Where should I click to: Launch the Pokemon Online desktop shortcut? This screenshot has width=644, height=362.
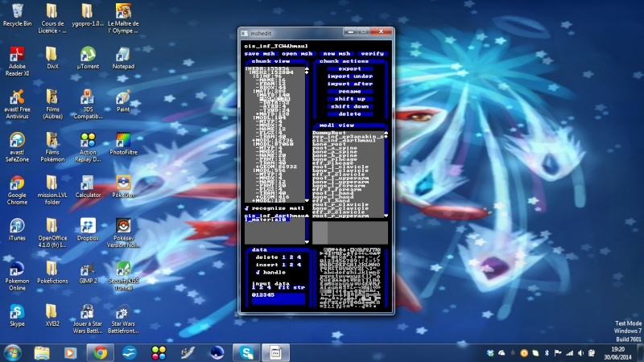[x=17, y=276]
